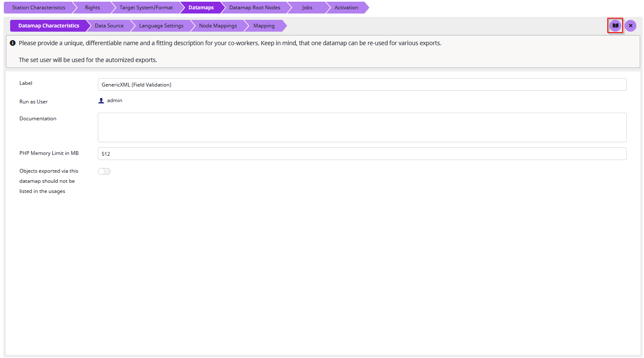Open Datamap Root Nodes step
The width and height of the screenshot is (644, 358).
(x=254, y=8)
